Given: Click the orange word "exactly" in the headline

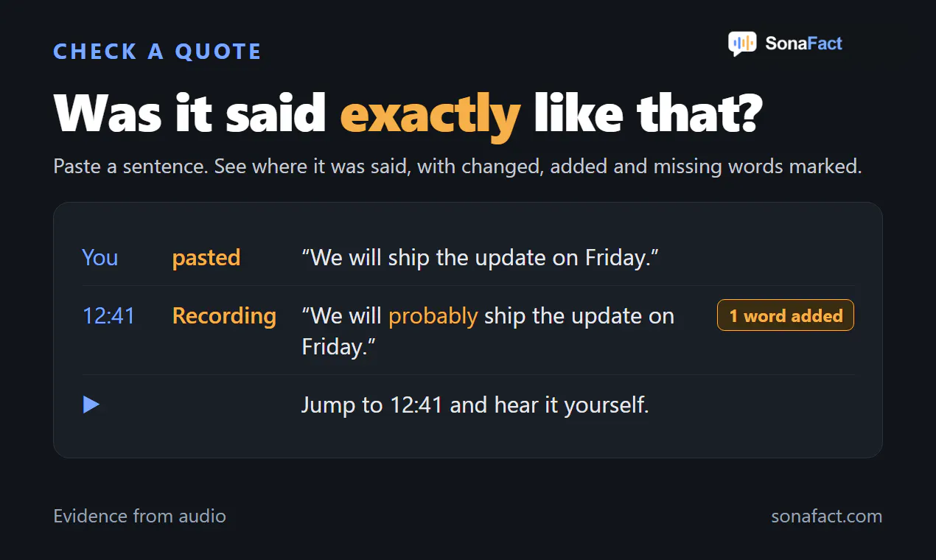Looking at the screenshot, I should [430, 115].
